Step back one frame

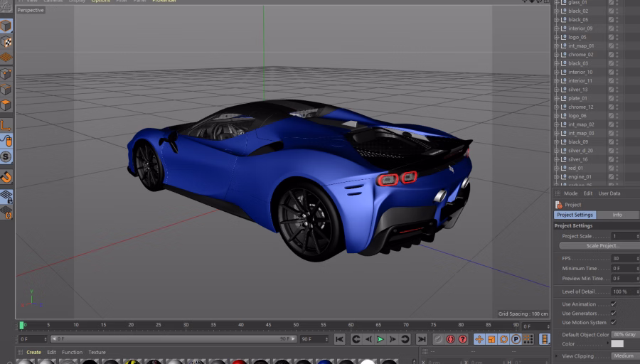point(368,339)
